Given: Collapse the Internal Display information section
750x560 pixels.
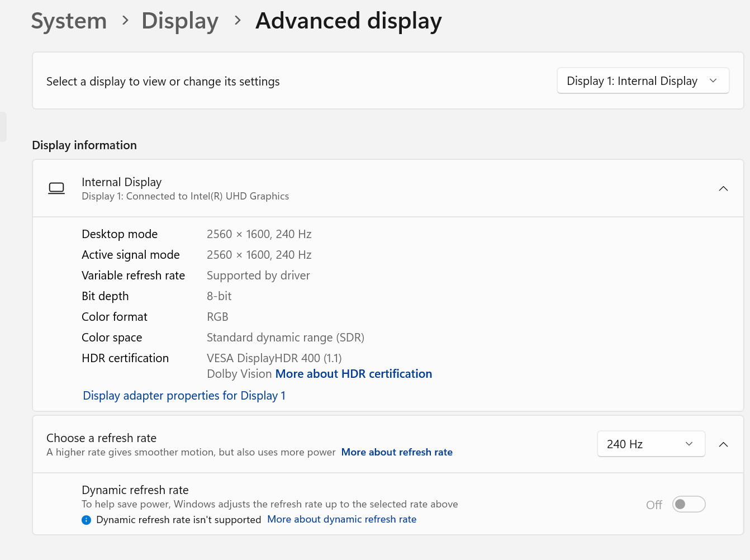Looking at the screenshot, I should coord(723,188).
